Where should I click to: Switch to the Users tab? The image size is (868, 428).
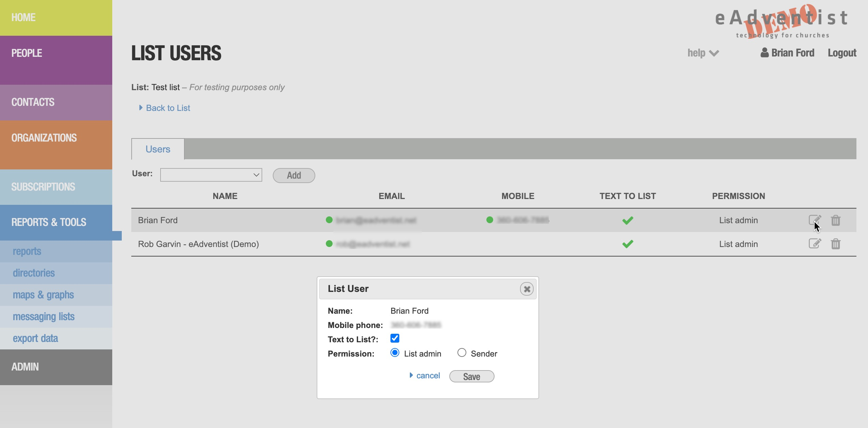158,149
